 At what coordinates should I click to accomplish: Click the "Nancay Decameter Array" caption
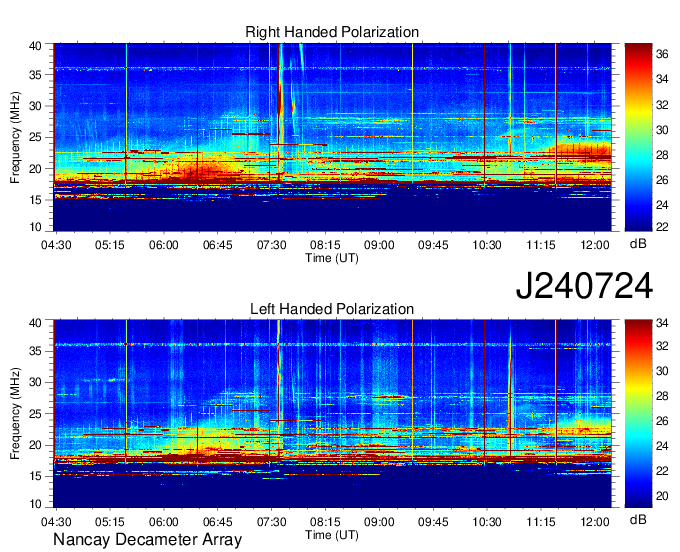coord(147,539)
